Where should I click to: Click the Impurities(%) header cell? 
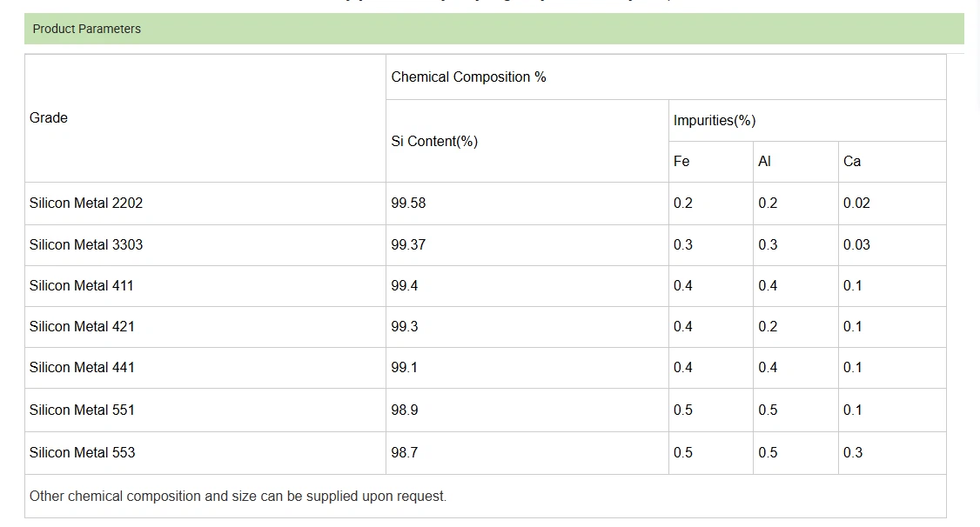[714, 121]
